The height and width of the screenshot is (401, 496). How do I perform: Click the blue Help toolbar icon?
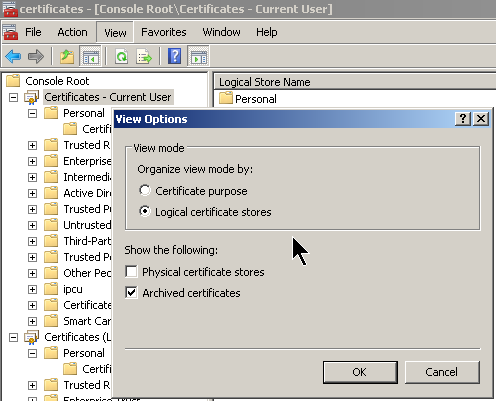click(175, 56)
